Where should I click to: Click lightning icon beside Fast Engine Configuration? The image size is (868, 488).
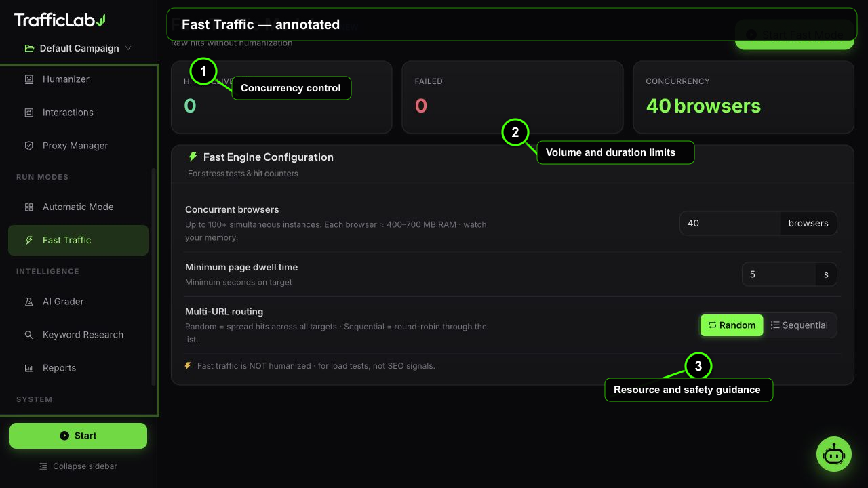pos(193,157)
